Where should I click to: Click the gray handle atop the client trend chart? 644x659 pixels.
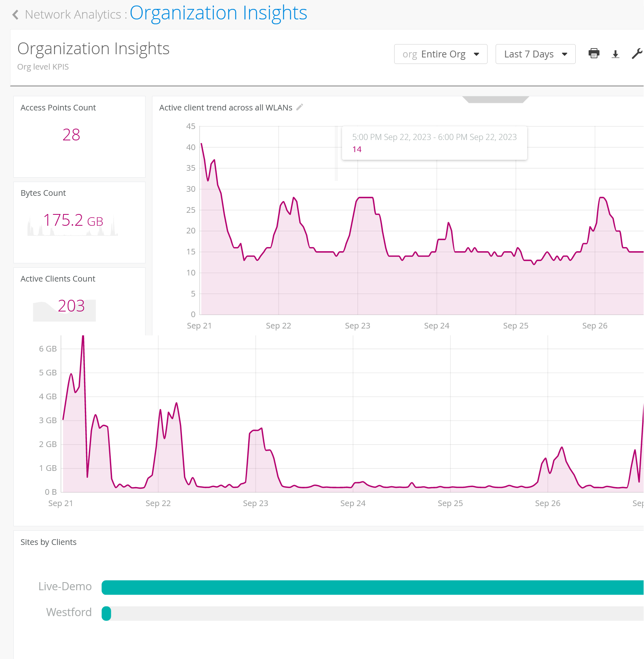click(495, 100)
